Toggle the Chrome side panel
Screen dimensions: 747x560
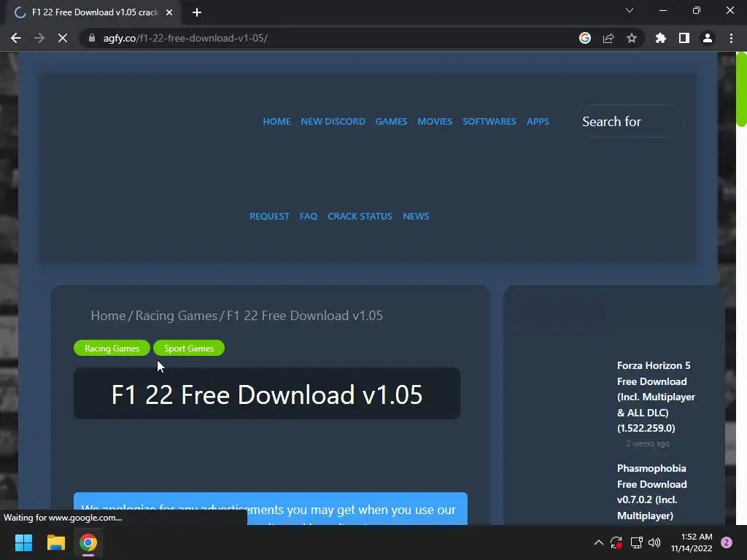click(x=684, y=38)
